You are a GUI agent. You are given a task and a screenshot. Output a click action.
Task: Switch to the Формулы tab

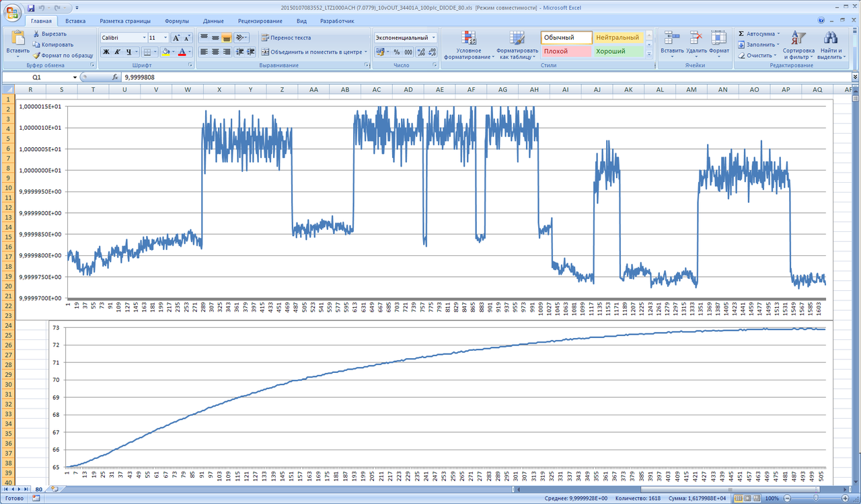pos(177,22)
